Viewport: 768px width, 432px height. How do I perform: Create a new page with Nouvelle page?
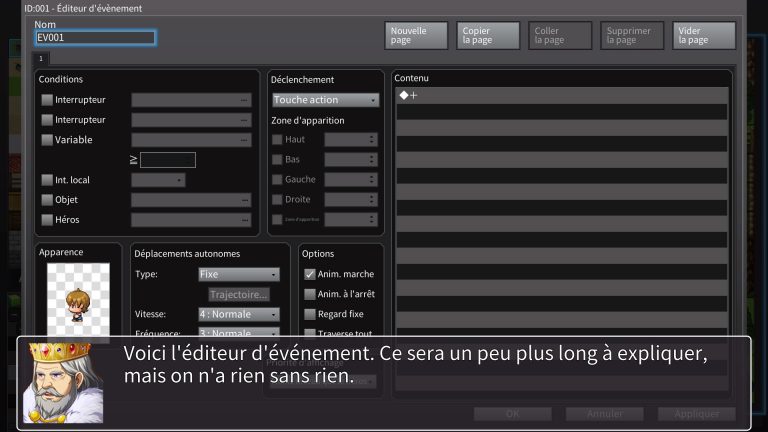[x=416, y=35]
